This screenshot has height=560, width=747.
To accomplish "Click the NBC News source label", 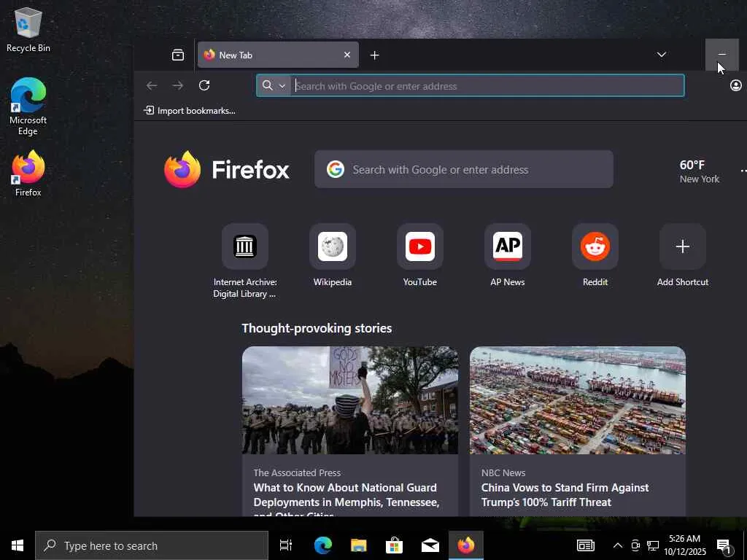I will tap(503, 472).
